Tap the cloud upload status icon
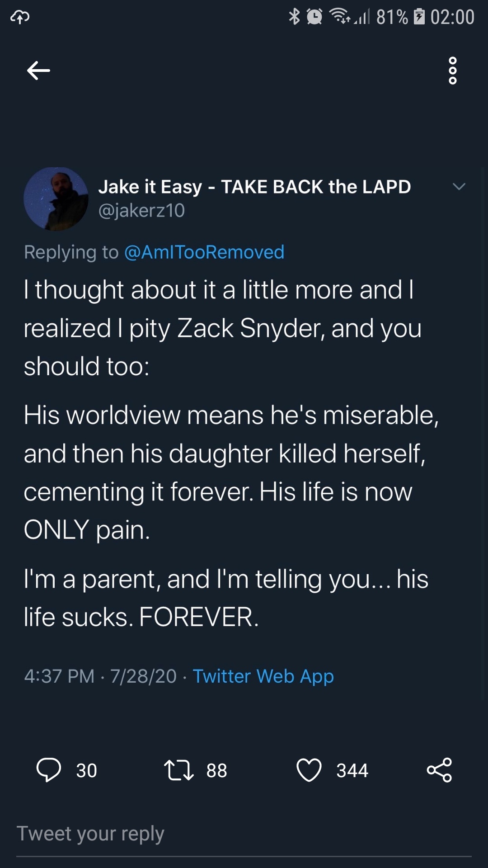488x868 pixels. click(x=20, y=17)
